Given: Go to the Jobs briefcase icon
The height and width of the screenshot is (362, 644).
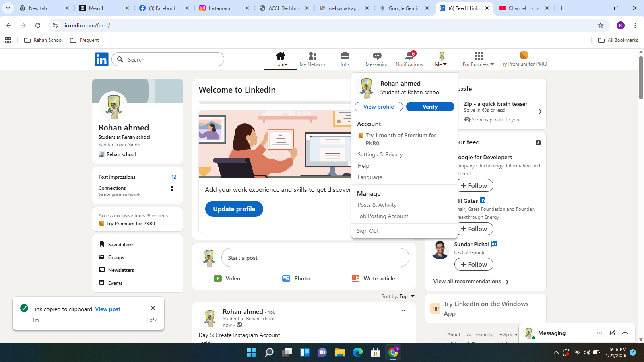Looking at the screenshot, I should pos(345,56).
